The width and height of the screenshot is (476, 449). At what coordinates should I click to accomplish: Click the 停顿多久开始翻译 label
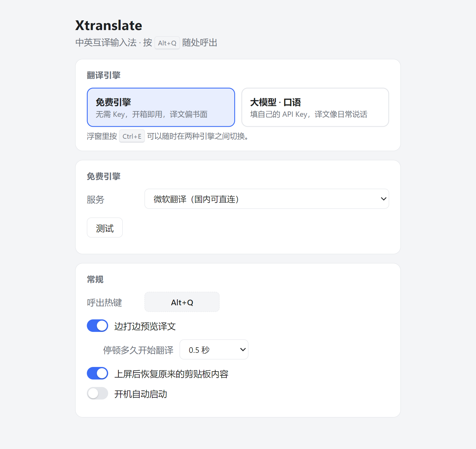pos(138,350)
